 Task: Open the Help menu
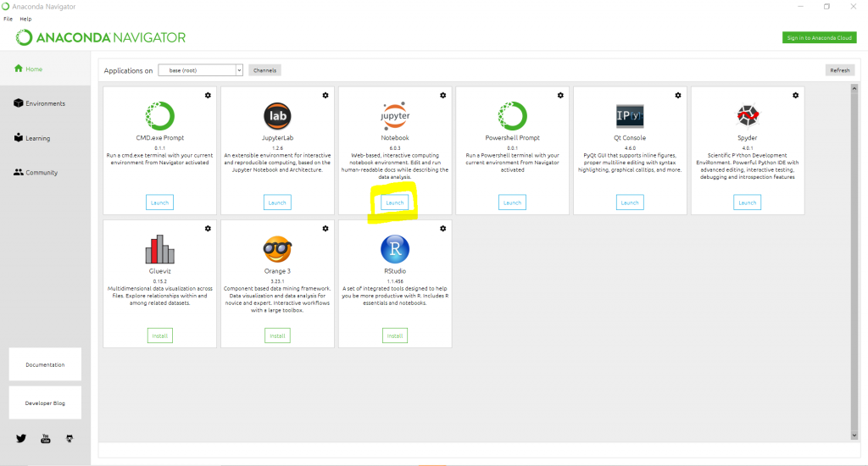25,19
